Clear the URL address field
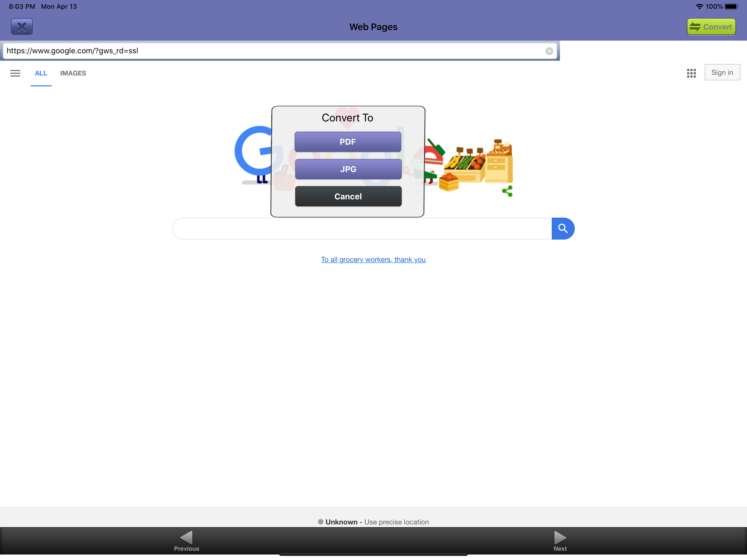This screenshot has height=560, width=747. pos(549,51)
